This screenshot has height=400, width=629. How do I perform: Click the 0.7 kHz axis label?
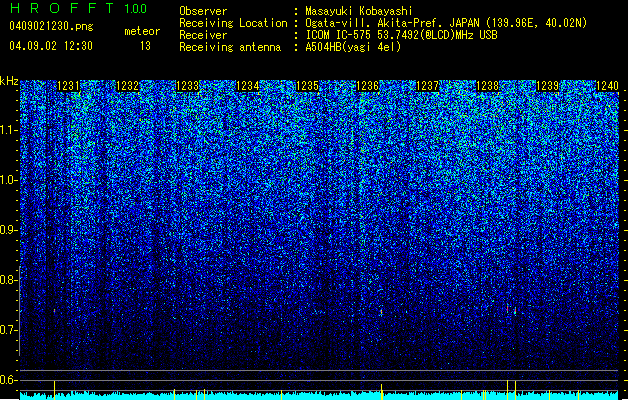tap(9, 330)
